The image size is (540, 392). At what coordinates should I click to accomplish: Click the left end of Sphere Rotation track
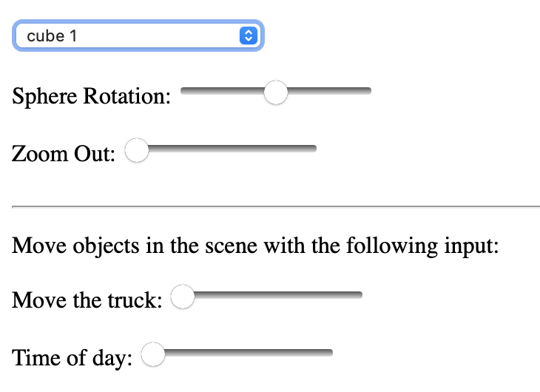tap(184, 91)
